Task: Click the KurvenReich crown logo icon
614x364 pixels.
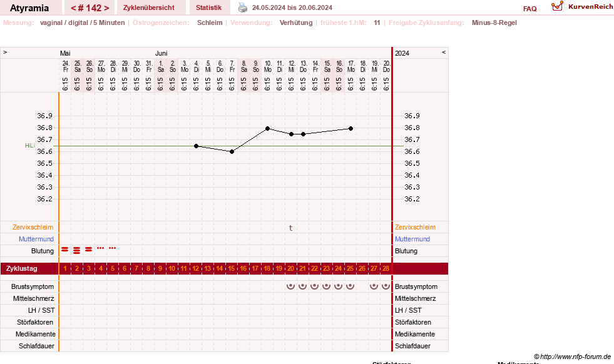Action: pos(557,6)
